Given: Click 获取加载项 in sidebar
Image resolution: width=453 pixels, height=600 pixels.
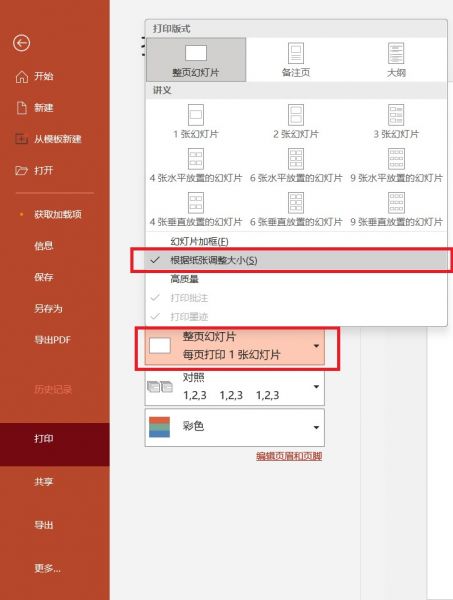Looking at the screenshot, I should click(x=58, y=214).
